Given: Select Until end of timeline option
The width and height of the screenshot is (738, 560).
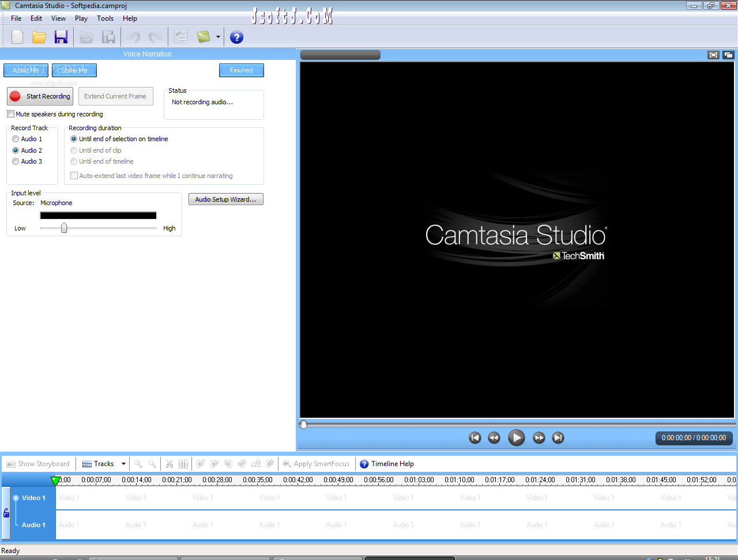Looking at the screenshot, I should coord(102,161).
